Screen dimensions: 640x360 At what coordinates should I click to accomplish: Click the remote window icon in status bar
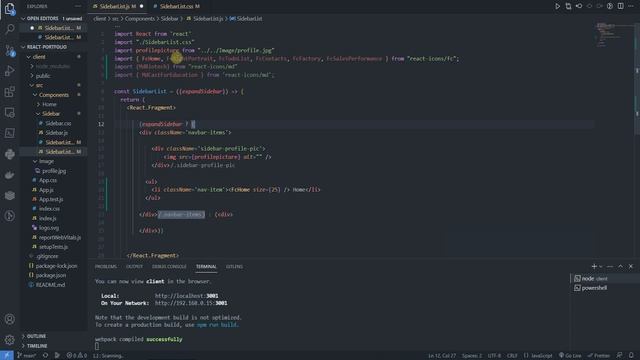7,356
